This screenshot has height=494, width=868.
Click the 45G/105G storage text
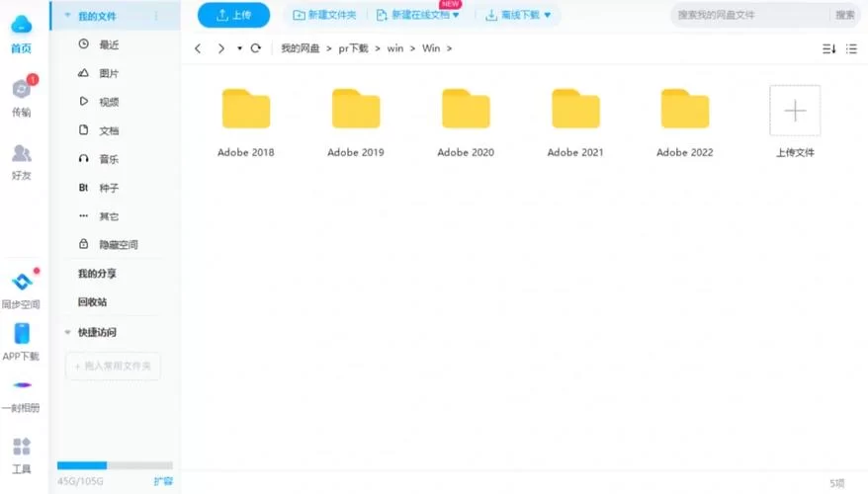[x=80, y=481]
